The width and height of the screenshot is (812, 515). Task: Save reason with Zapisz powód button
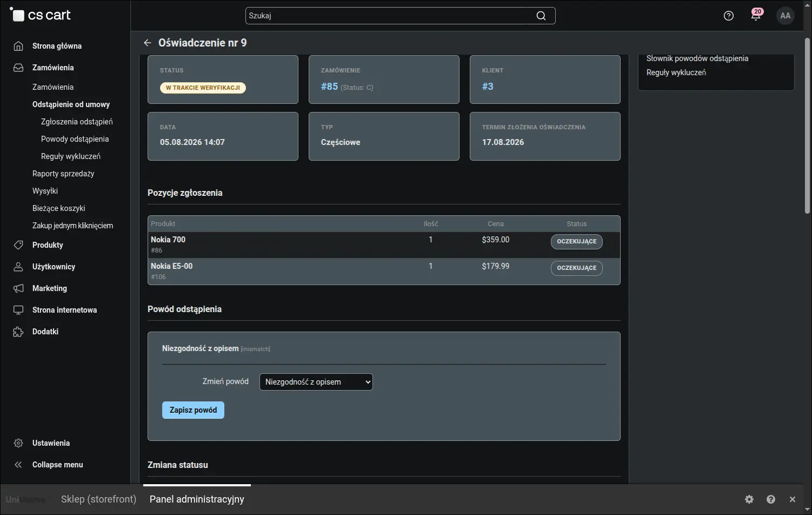193,410
